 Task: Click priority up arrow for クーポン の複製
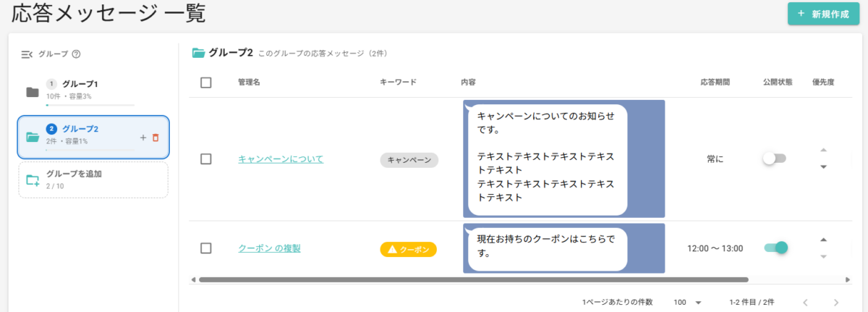(823, 240)
